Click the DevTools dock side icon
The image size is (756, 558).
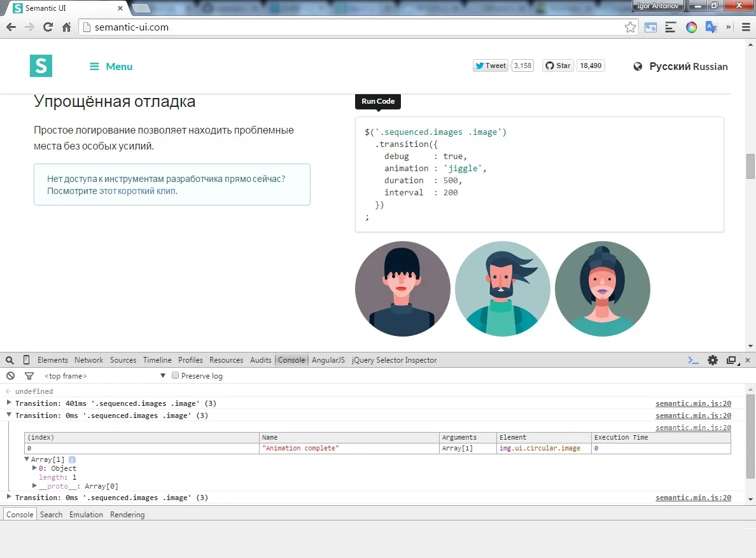[x=732, y=360]
